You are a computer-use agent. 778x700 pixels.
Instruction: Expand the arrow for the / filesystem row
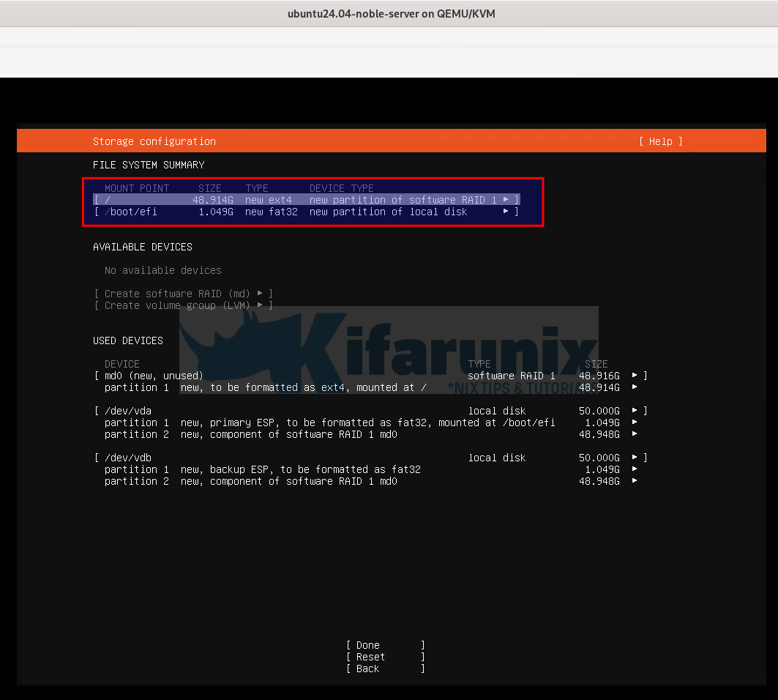[506, 200]
